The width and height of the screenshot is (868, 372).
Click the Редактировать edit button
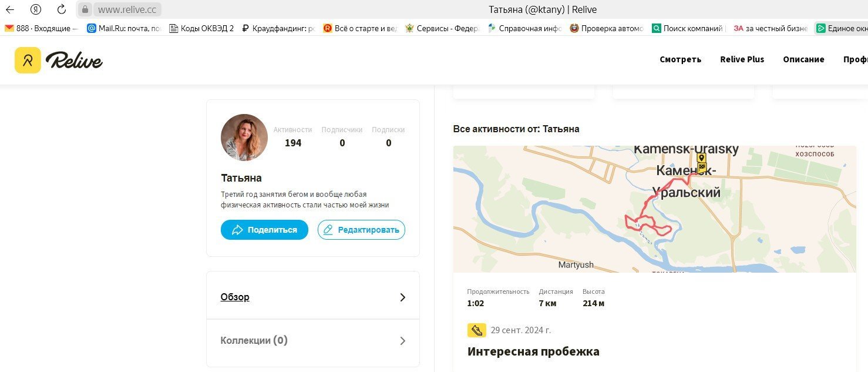361,230
